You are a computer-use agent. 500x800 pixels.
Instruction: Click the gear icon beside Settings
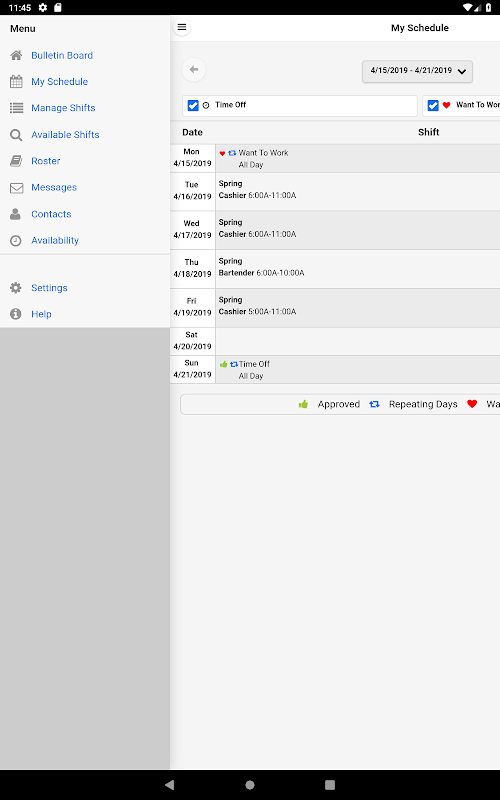pos(16,288)
